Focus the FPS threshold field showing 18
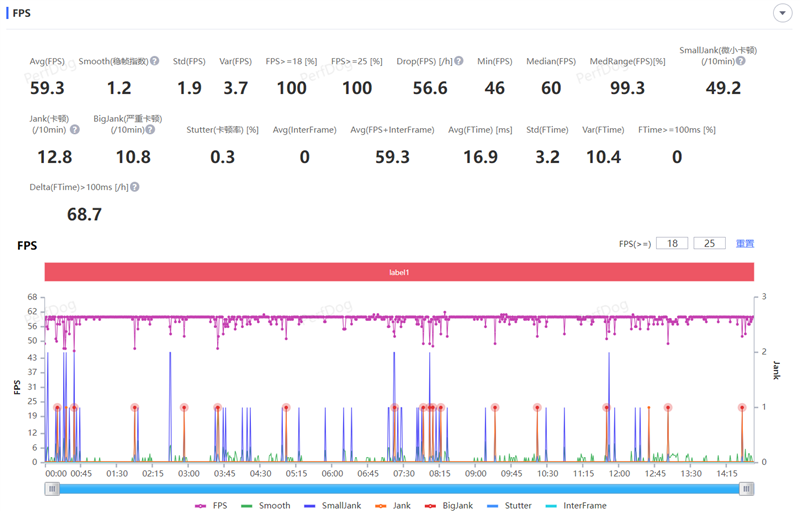Viewport: 800px width, 511px height. 672,243
